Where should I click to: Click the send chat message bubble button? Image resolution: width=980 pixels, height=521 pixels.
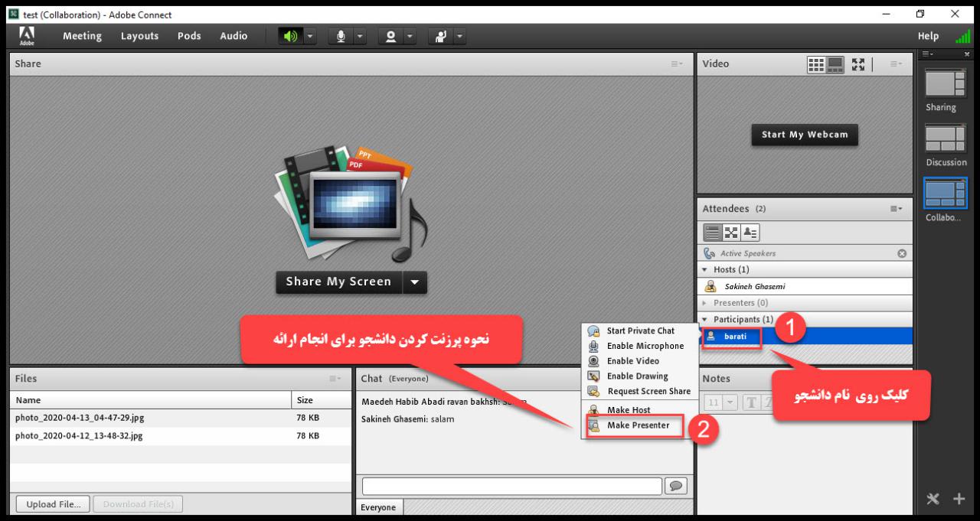(676, 486)
